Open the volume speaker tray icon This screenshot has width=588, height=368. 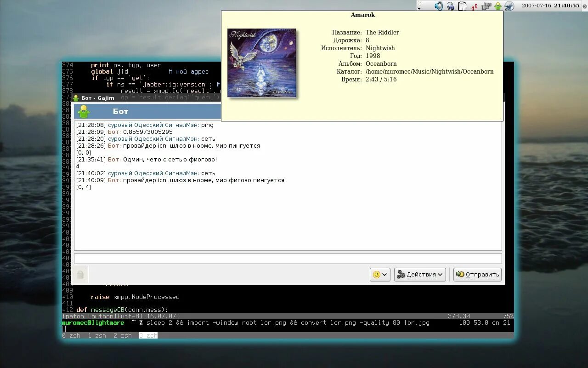(439, 6)
